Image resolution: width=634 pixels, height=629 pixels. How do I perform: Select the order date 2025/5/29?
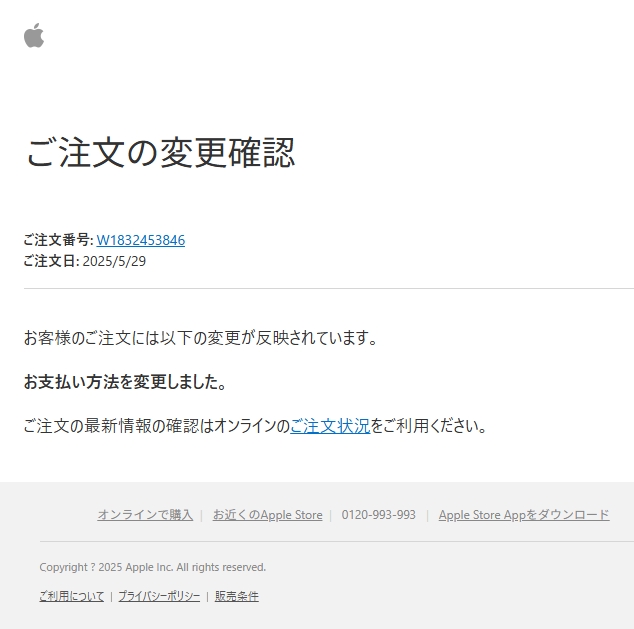114,261
